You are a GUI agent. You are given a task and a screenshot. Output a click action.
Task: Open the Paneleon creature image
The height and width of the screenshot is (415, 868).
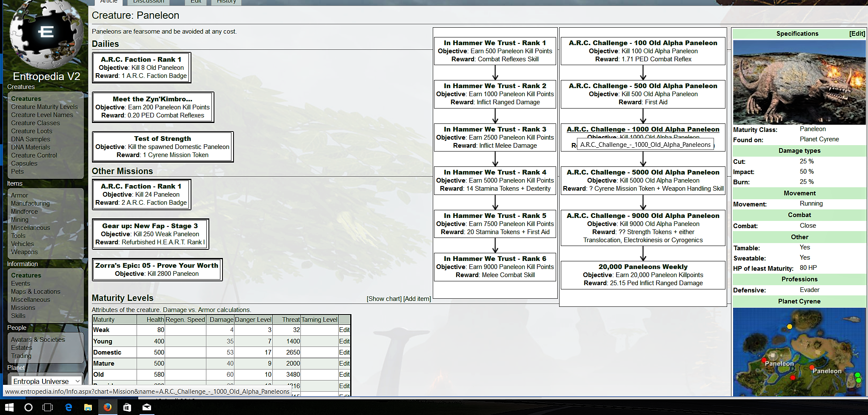pos(799,82)
